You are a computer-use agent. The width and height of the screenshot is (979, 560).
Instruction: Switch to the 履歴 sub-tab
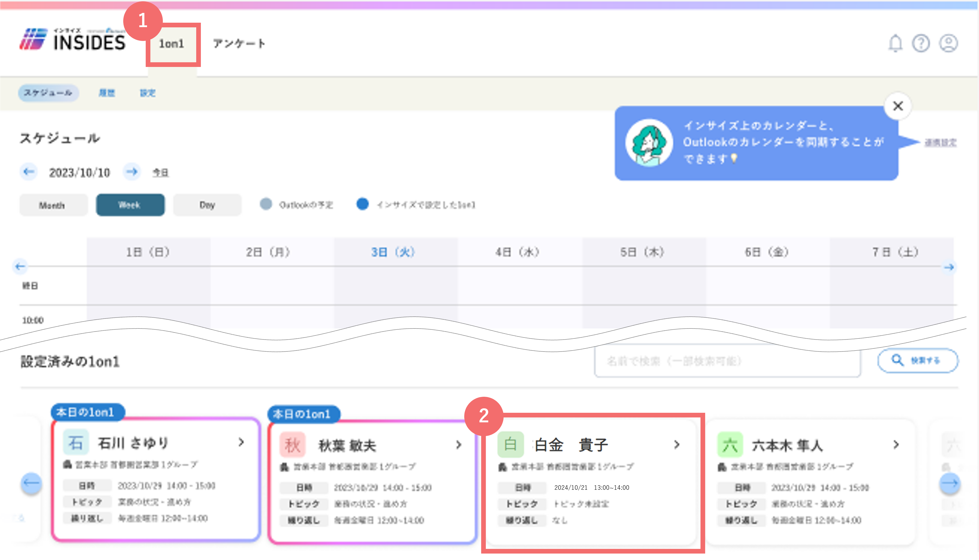107,93
